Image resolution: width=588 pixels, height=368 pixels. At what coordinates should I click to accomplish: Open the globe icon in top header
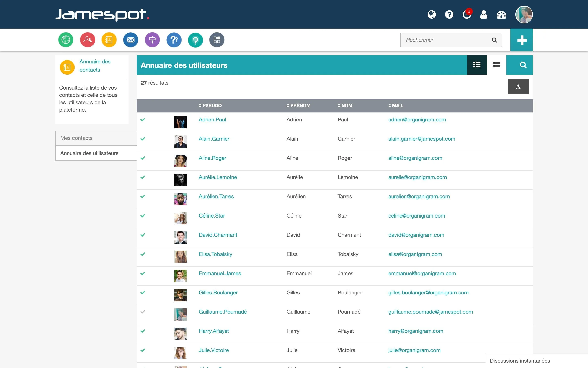432,15
